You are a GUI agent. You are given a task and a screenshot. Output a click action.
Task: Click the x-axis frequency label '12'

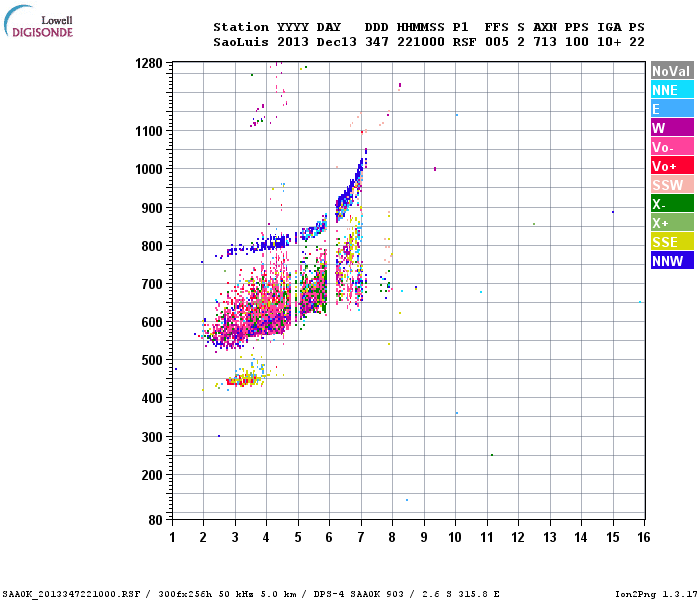point(518,537)
